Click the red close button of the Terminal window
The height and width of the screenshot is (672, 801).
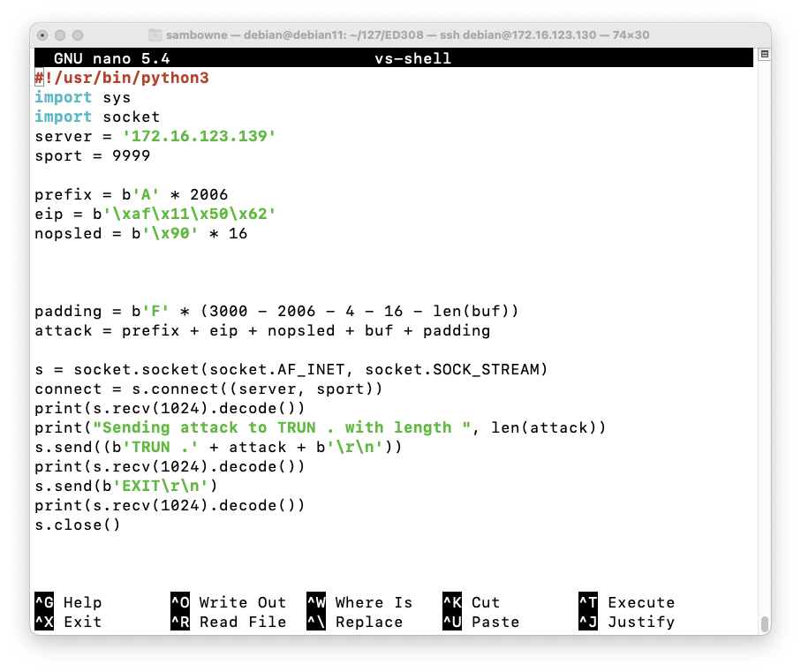43,35
